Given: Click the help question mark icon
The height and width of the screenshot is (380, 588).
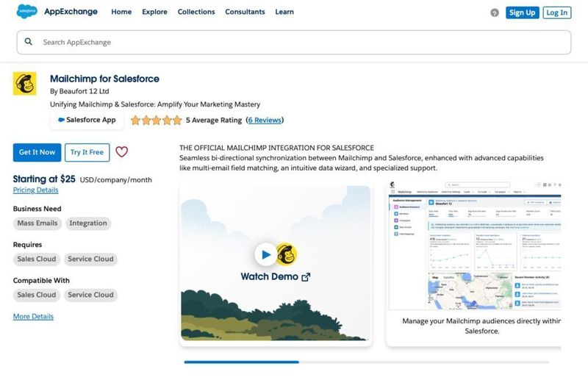Looking at the screenshot, I should tap(495, 12).
